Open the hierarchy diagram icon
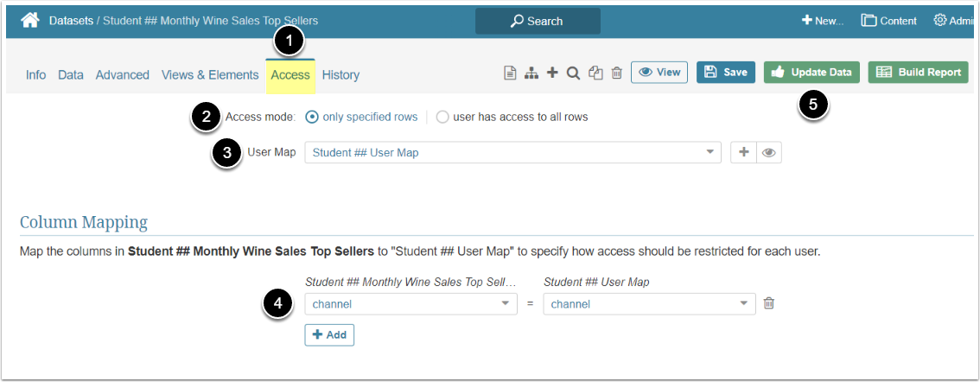The image size is (980, 382). coord(531,73)
